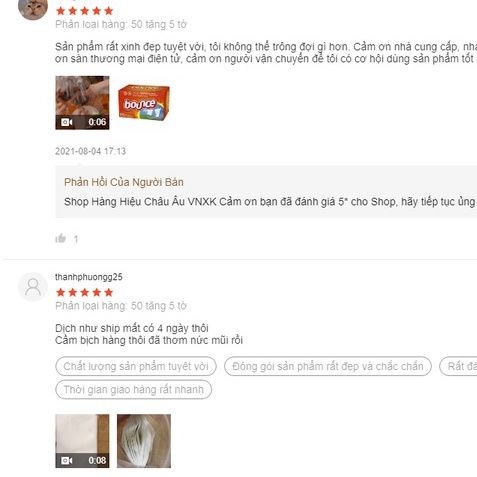Screen dimensions: 477x477
Task: Play the 0:08 review video thumbnail
Action: click(82, 441)
